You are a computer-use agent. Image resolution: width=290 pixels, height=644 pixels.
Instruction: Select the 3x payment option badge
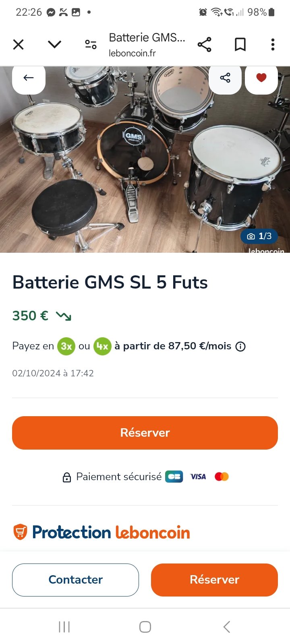(66, 346)
